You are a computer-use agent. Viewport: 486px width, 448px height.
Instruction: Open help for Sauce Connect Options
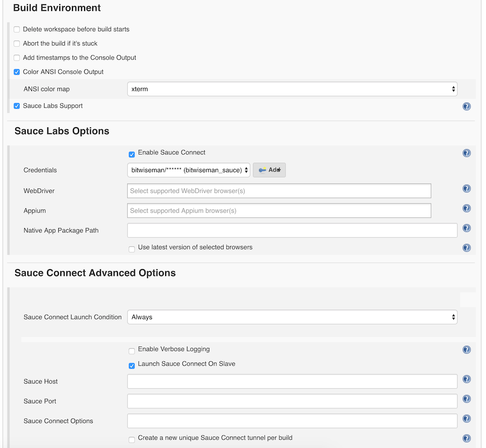(467, 419)
